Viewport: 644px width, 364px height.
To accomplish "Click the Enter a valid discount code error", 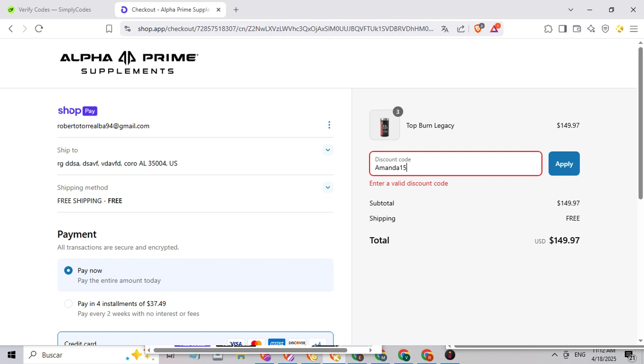I will pyautogui.click(x=409, y=183).
